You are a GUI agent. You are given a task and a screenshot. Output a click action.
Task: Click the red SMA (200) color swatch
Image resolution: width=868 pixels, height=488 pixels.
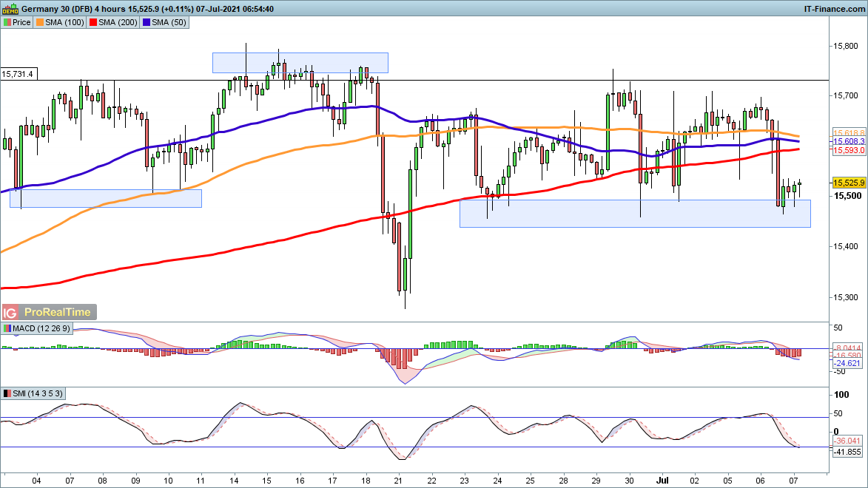[x=95, y=22]
